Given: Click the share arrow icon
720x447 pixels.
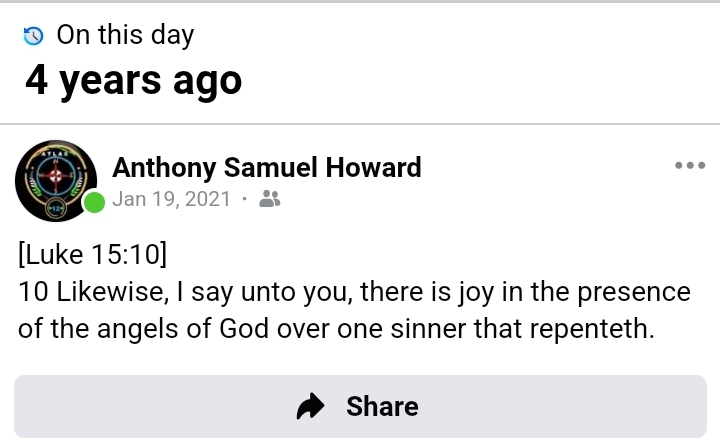Looking at the screenshot, I should point(311,406).
